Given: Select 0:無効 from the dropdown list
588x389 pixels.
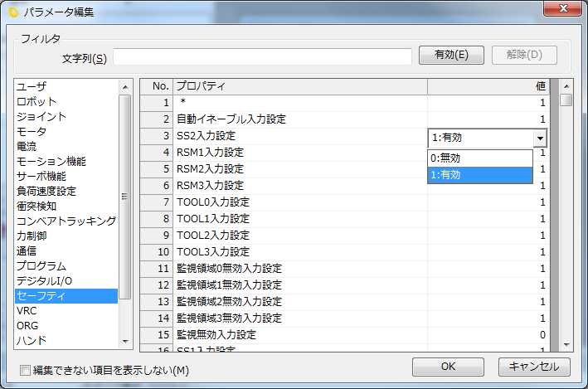Looking at the screenshot, I should (x=479, y=158).
